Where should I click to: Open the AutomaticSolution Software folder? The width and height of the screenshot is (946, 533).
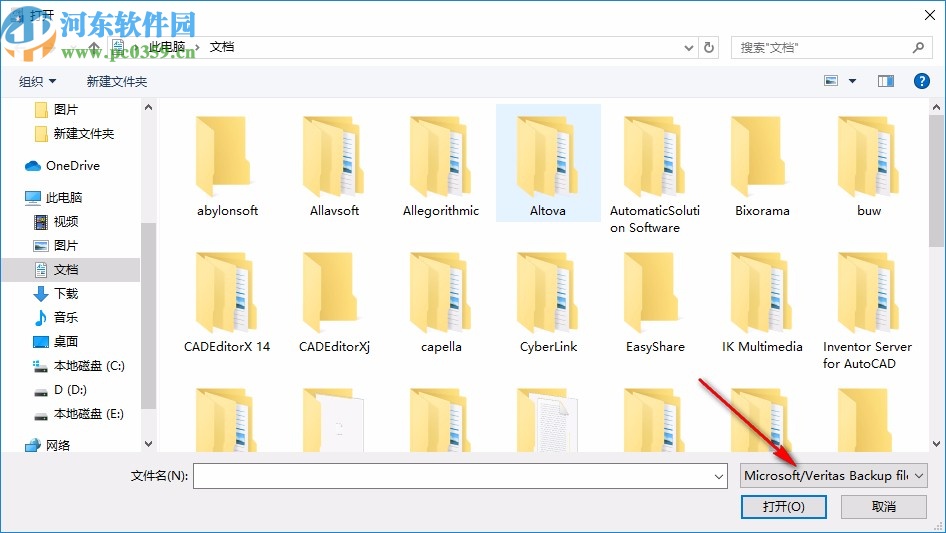coord(655,174)
